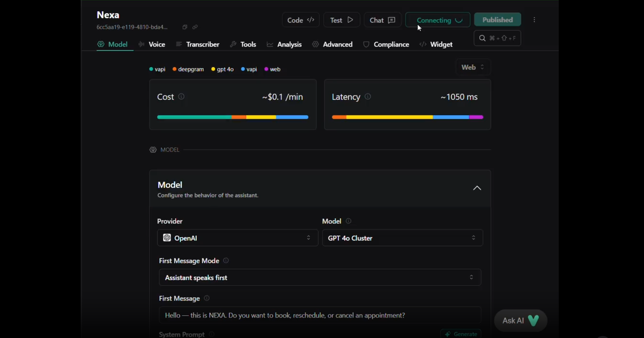Open the three-dot more options menu
Image resolution: width=644 pixels, height=338 pixels.
point(534,20)
